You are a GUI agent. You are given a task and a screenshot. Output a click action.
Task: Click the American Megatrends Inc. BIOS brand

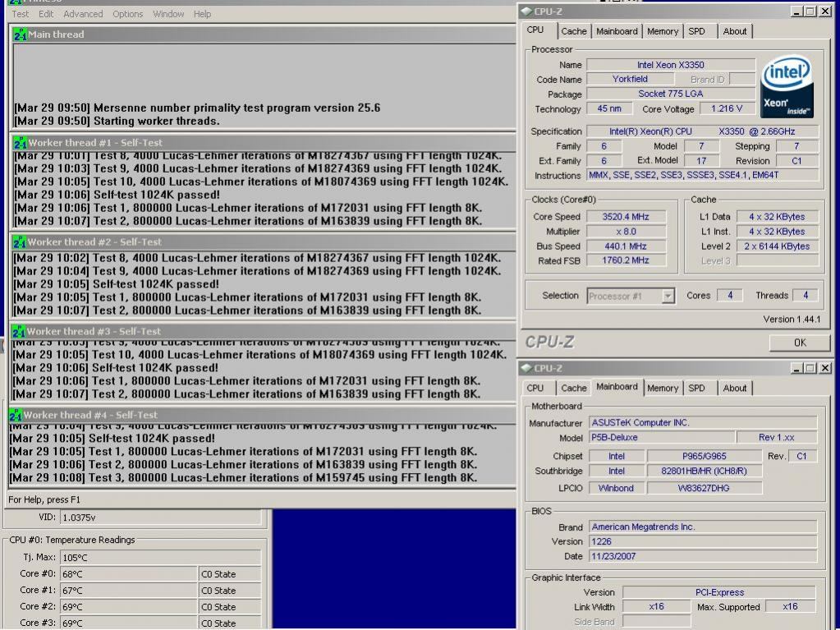(703, 527)
